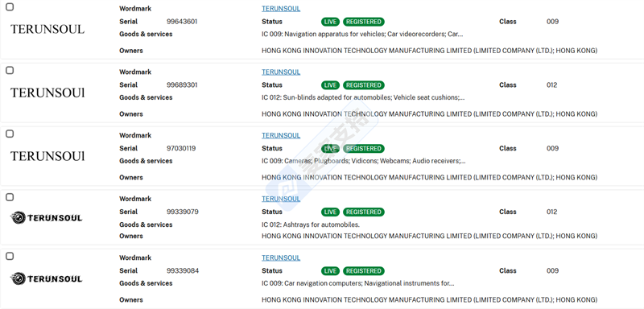Click class value 012 for serial 99339079

[x=552, y=212]
